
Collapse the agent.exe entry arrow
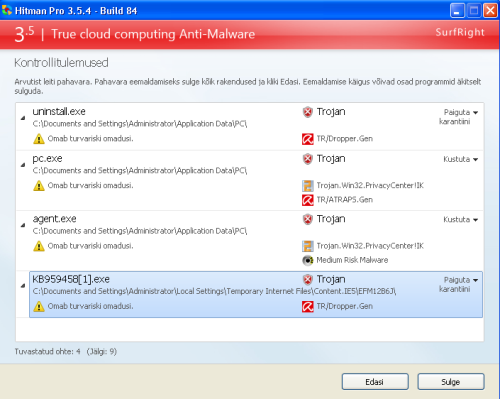[x=23, y=225]
